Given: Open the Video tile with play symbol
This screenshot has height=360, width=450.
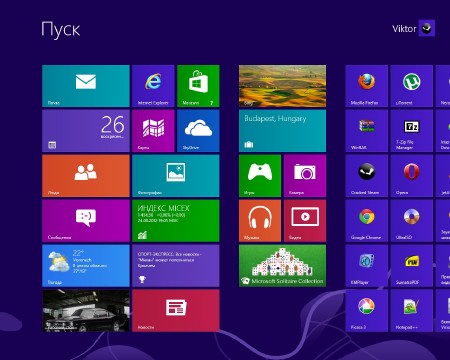Looking at the screenshot, I should tap(305, 221).
